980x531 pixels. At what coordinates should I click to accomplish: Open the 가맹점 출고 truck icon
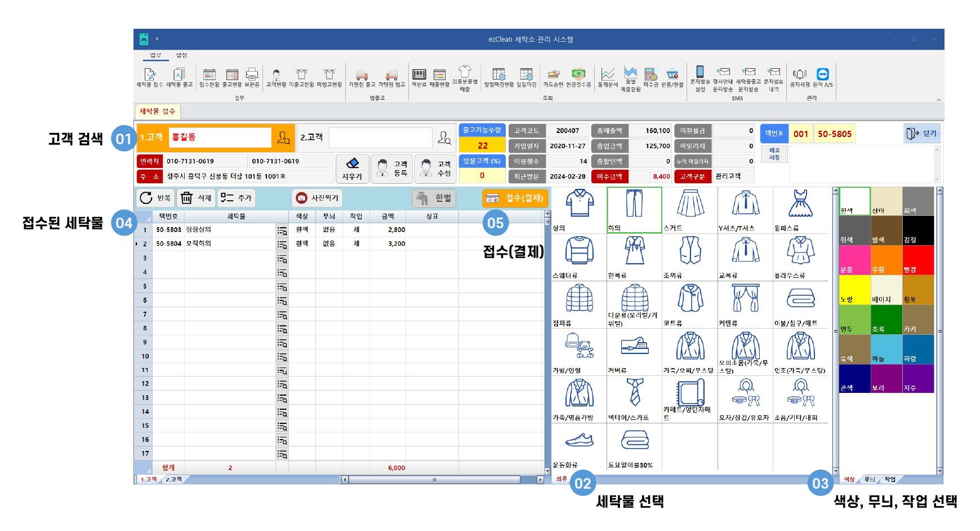[x=362, y=78]
